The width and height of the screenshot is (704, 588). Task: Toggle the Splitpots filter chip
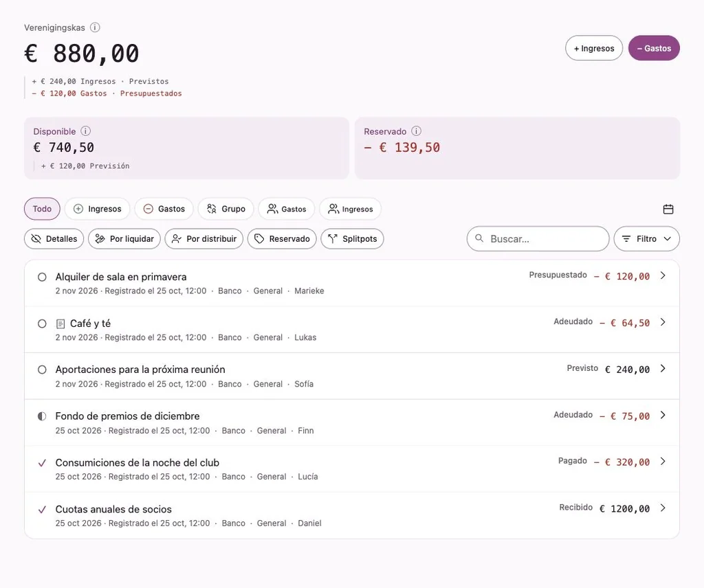[353, 238]
